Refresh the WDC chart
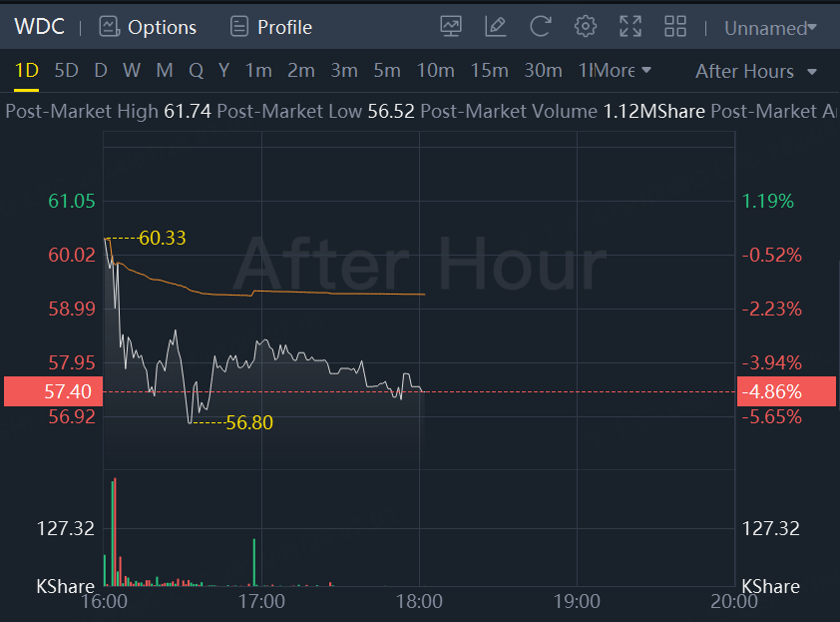The image size is (840, 622). 541,27
